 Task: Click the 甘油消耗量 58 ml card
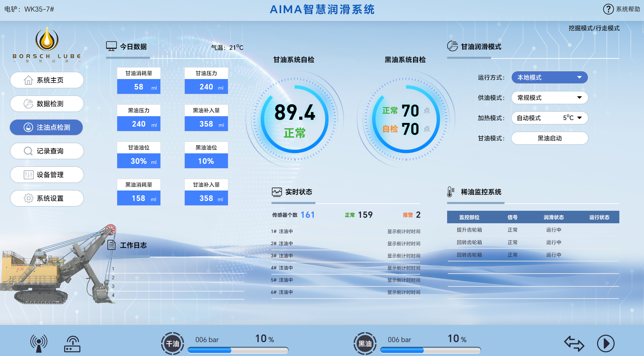pyautogui.click(x=139, y=81)
